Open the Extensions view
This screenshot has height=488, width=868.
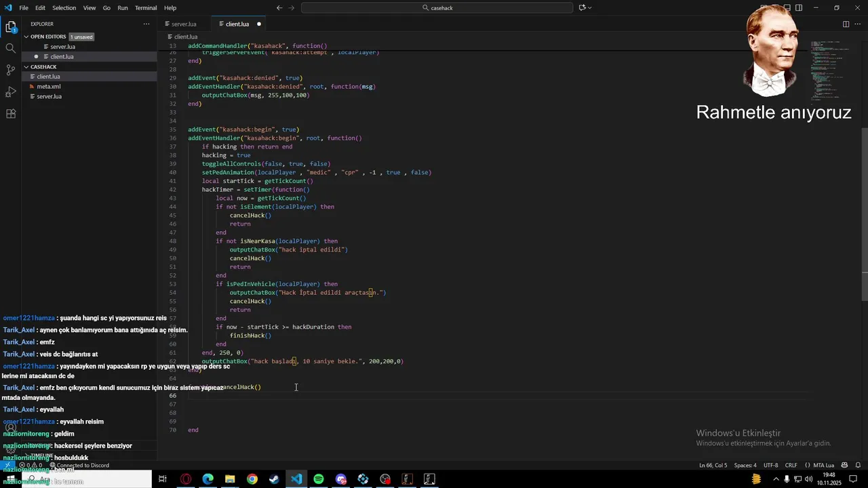point(11,114)
